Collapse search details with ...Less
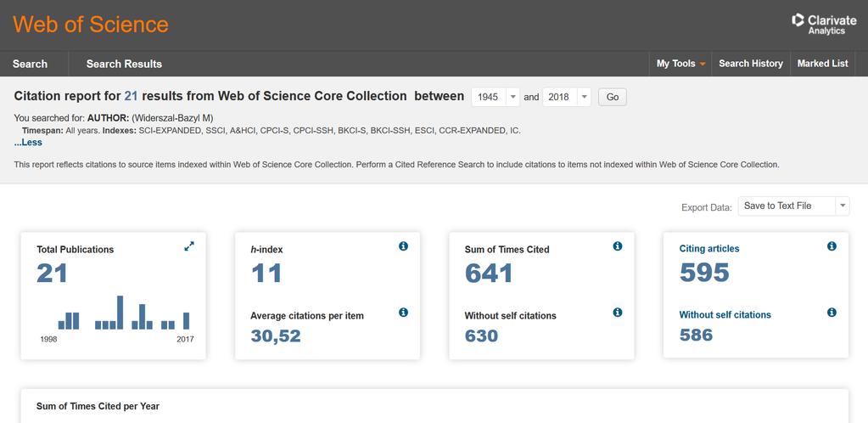 (28, 143)
